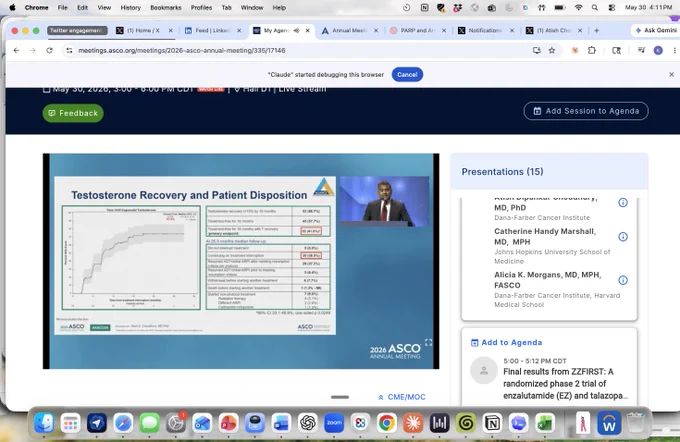Open Notion from the Dock
Viewport: 680px width, 442px height.
click(492, 422)
